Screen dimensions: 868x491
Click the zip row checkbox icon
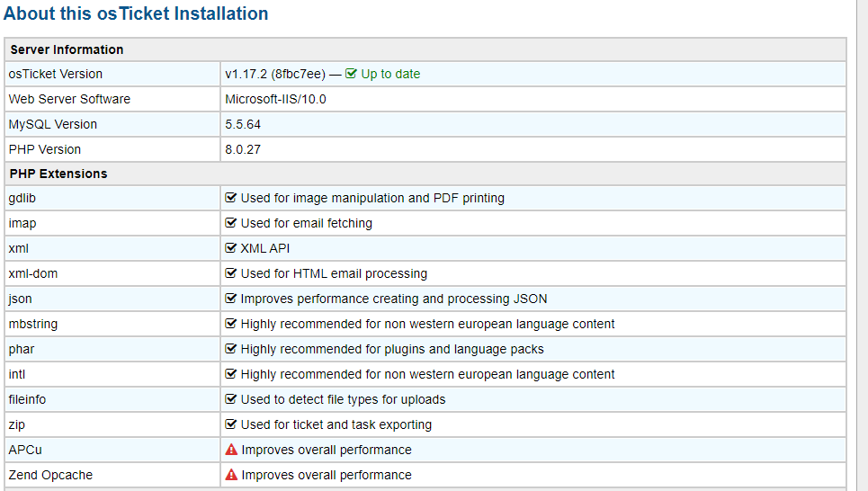point(231,424)
